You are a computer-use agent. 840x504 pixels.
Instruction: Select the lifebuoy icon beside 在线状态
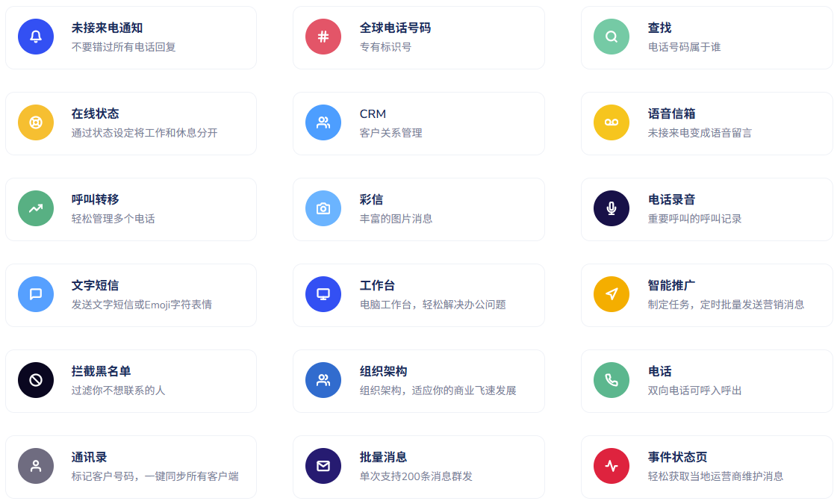pos(36,122)
